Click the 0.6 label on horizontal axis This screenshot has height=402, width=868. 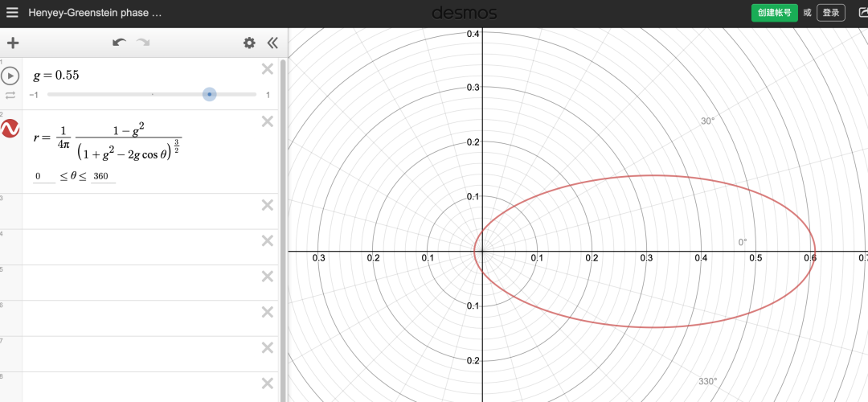810,258
